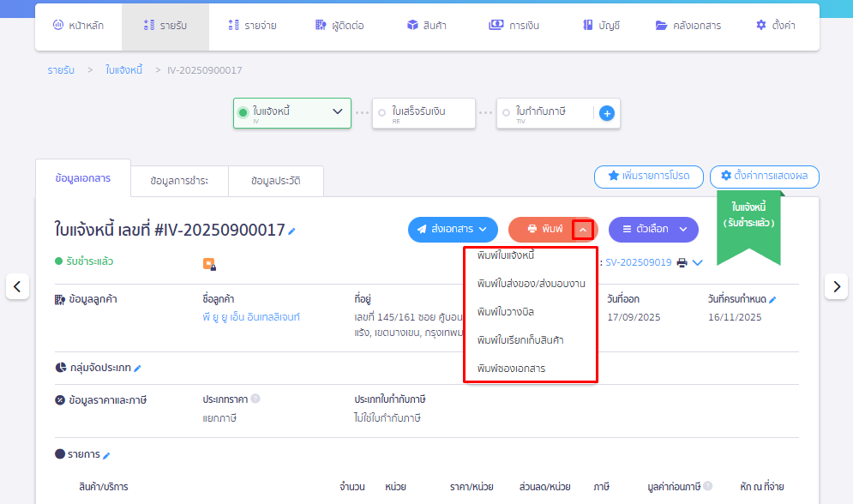Go to previous document with left arrow
The height and width of the screenshot is (504, 853).
17,286
